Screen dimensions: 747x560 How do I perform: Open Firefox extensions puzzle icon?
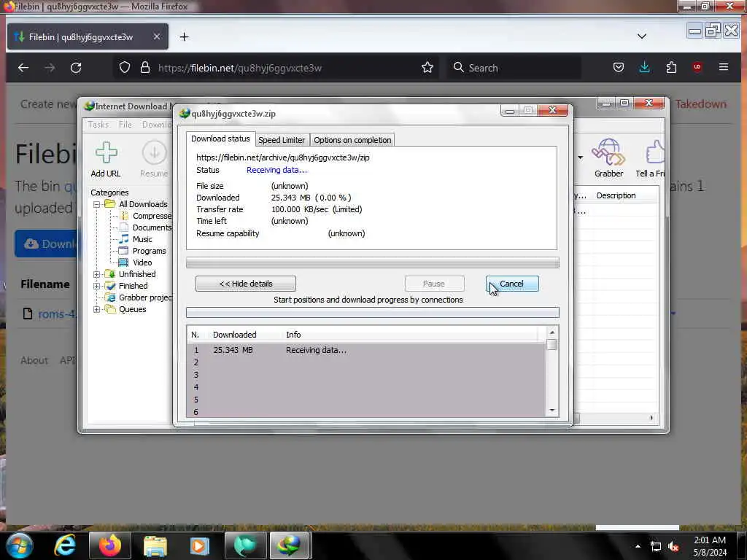pyautogui.click(x=671, y=68)
